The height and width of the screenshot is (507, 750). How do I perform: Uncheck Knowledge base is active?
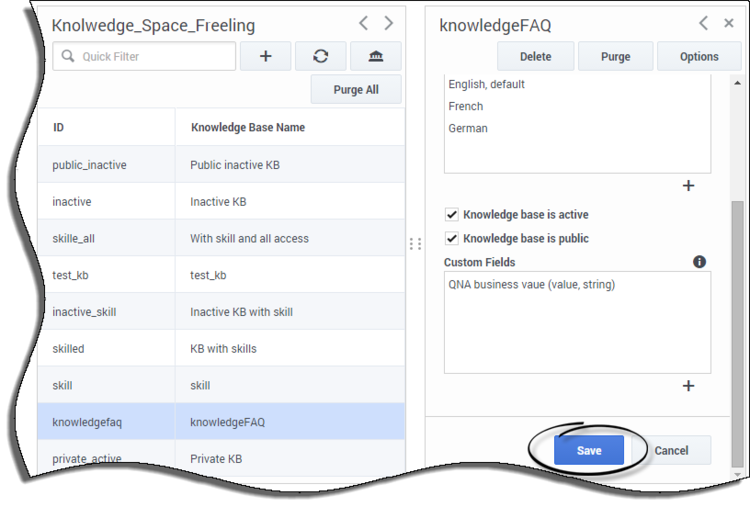(x=452, y=214)
